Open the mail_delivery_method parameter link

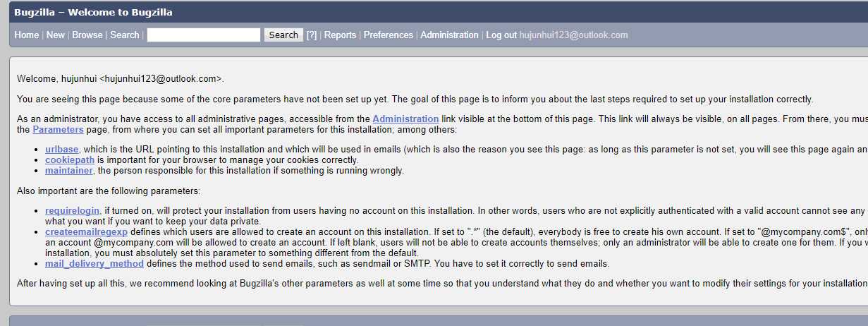tap(94, 264)
